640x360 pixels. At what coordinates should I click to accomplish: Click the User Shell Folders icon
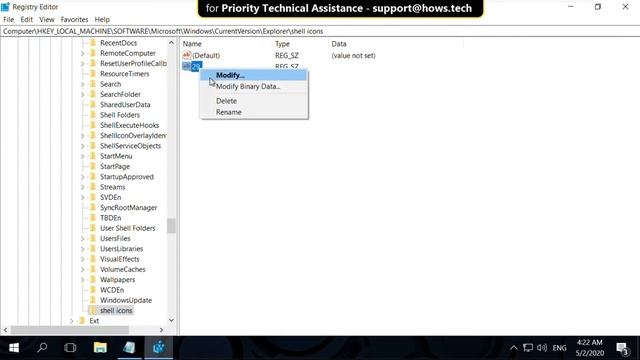(x=93, y=228)
